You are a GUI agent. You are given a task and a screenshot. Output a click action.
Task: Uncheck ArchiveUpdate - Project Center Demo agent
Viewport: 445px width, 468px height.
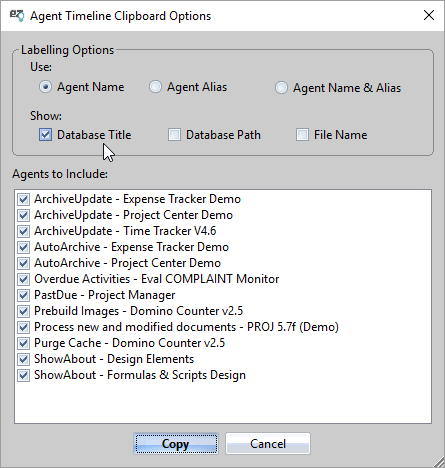point(23,215)
